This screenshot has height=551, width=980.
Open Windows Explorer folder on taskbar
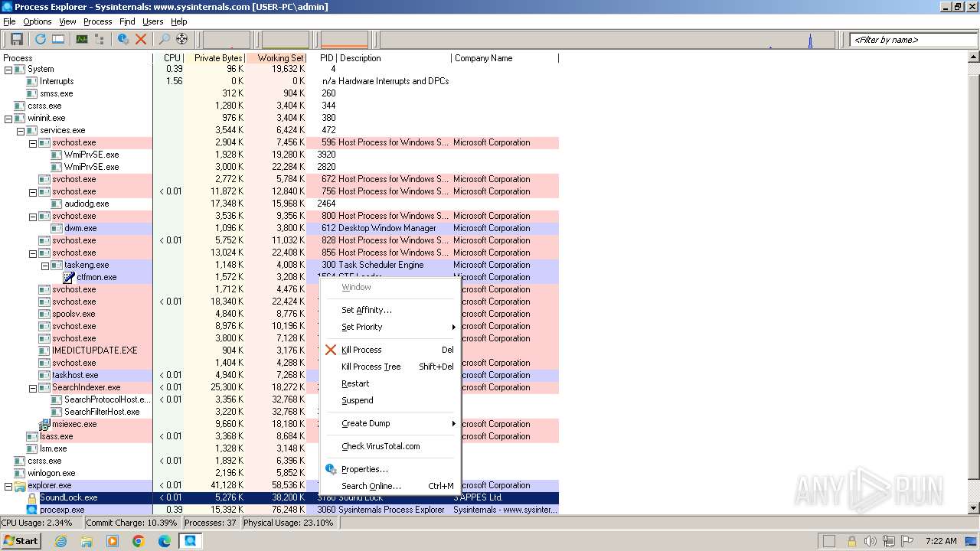point(87,541)
